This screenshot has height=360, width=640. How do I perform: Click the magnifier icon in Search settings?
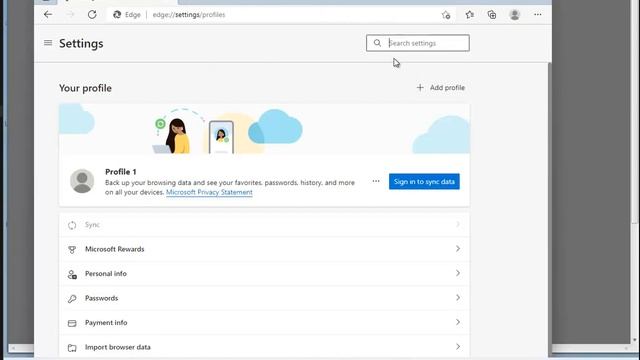coord(377,43)
